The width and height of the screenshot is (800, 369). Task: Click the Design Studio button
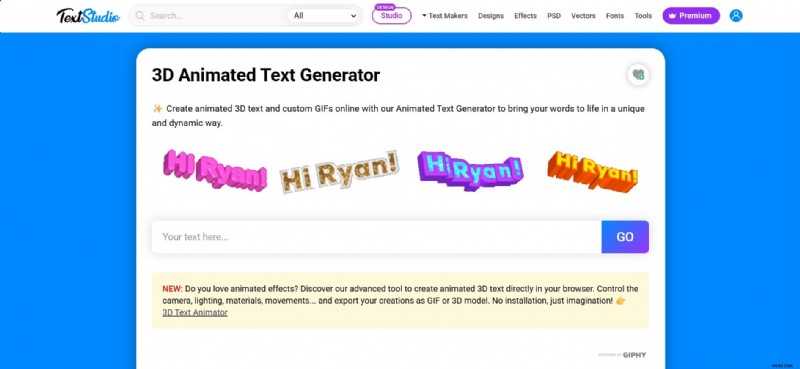(392, 15)
